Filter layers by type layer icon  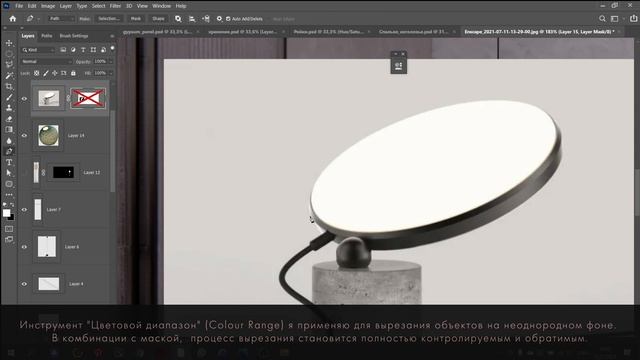pyautogui.click(x=83, y=50)
